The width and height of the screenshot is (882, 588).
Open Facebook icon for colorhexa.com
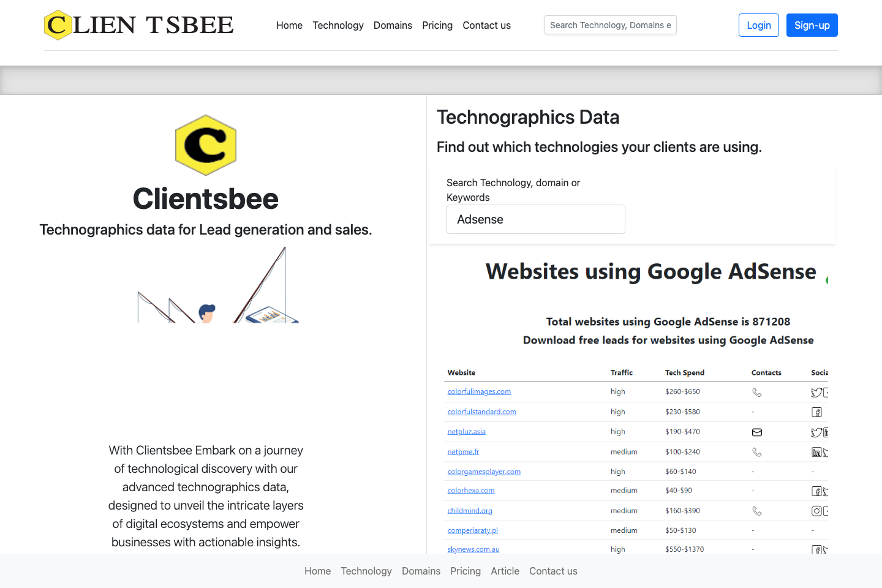(x=817, y=491)
